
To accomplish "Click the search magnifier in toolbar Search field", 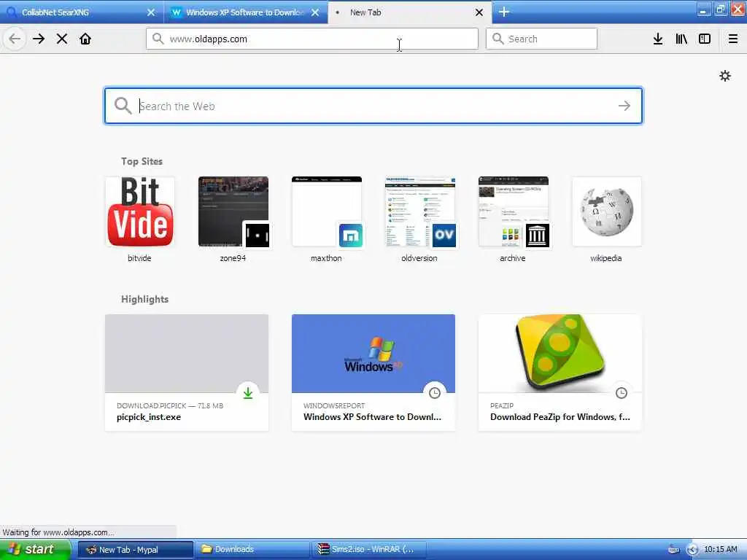I will 498,39.
